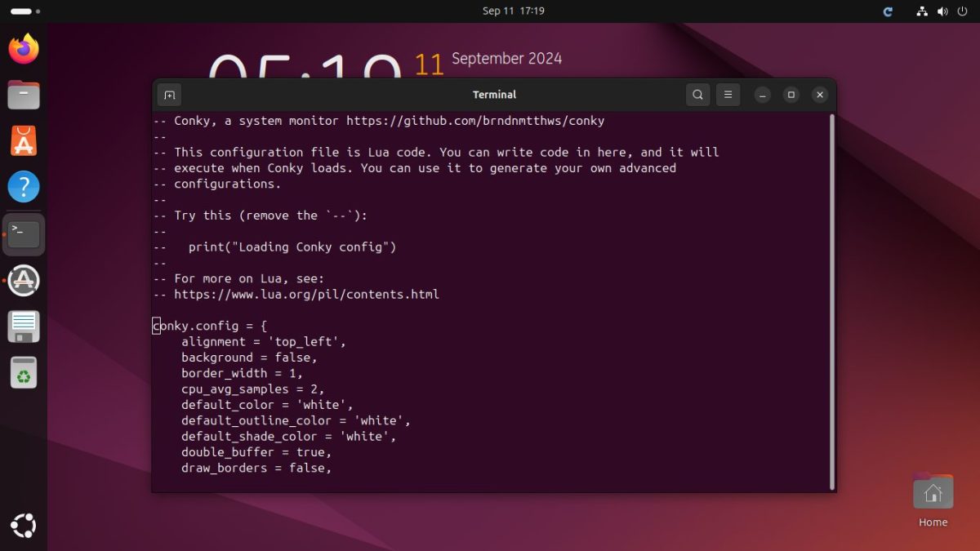Viewport: 980px width, 551px height.
Task: Open Software Updater from dock
Action: coord(24,280)
